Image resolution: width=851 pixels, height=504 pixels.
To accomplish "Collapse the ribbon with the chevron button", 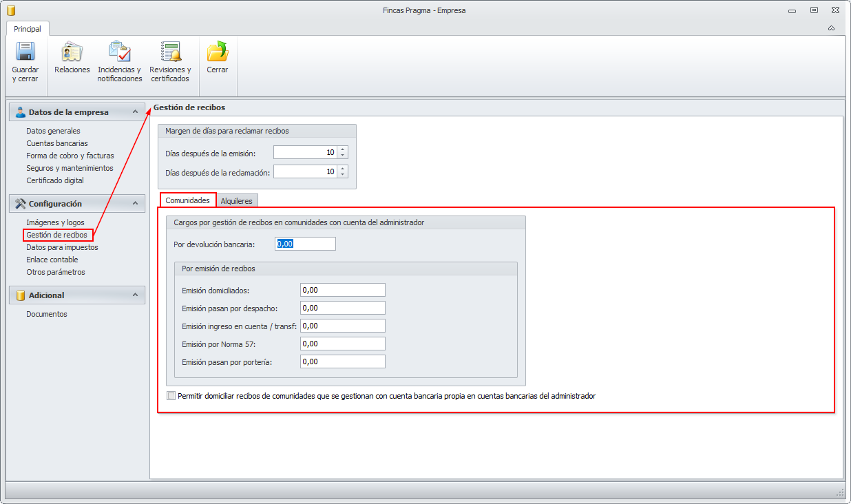I will [831, 28].
